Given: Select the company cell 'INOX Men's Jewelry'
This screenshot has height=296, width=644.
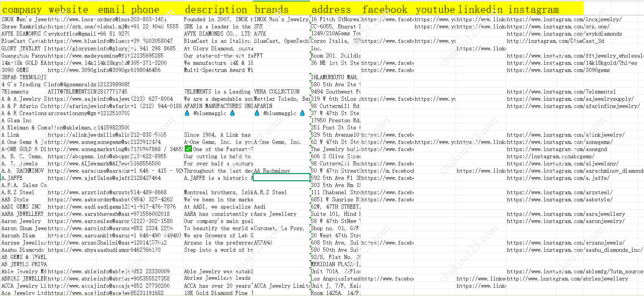Looking at the screenshot, I should 24,19.
